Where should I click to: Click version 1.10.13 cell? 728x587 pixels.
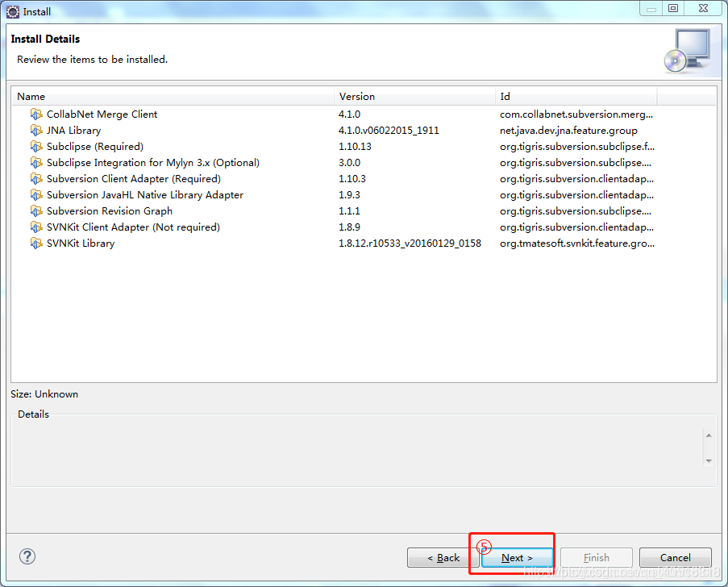pyautogui.click(x=355, y=146)
